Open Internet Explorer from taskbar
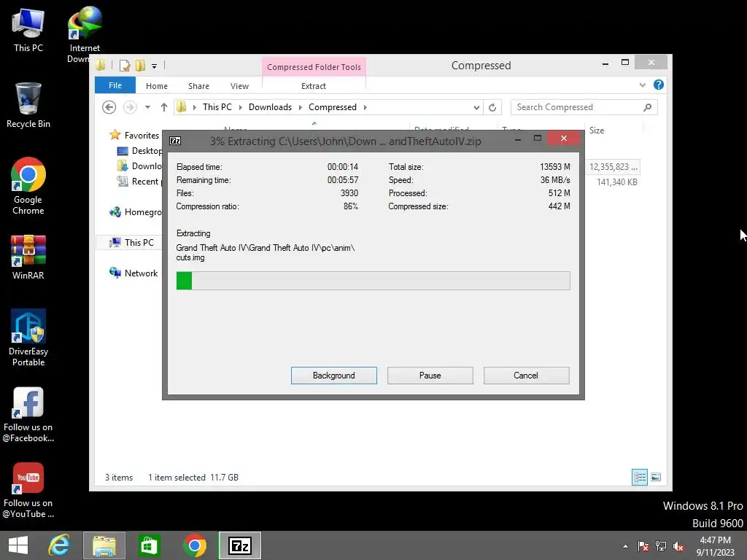This screenshot has height=560, width=747. [x=59, y=545]
